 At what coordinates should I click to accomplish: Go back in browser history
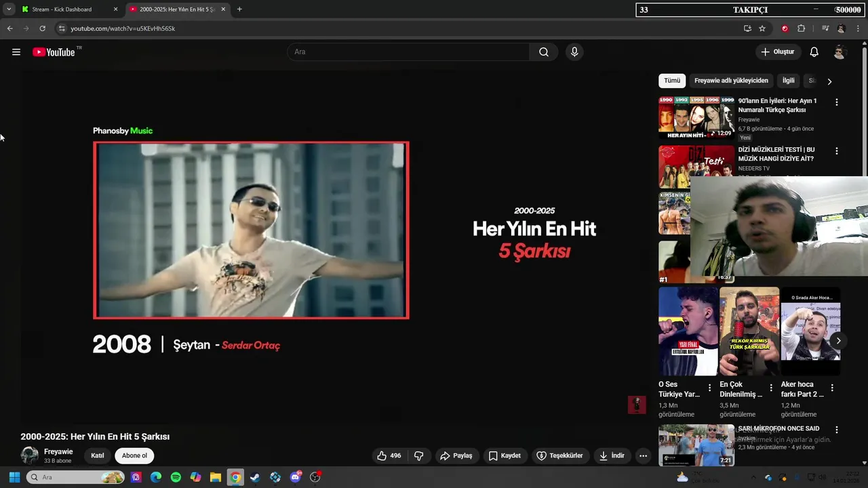(x=9, y=28)
